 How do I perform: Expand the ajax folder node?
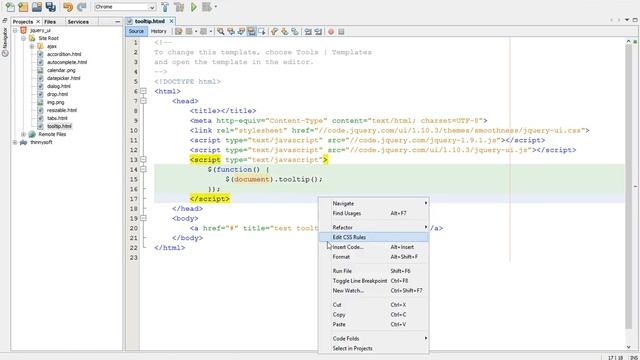pos(32,46)
